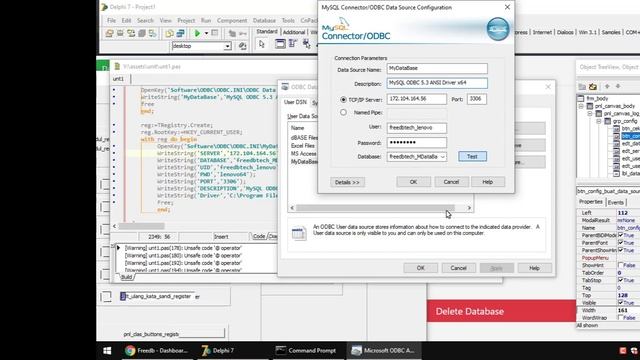
Task: Open the Delphi Edit menu
Action: 126,20
